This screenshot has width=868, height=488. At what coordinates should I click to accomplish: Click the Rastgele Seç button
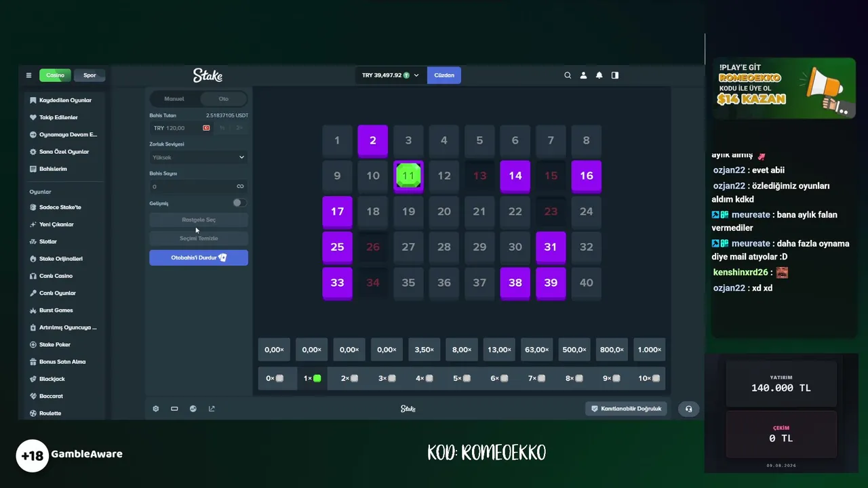(199, 220)
